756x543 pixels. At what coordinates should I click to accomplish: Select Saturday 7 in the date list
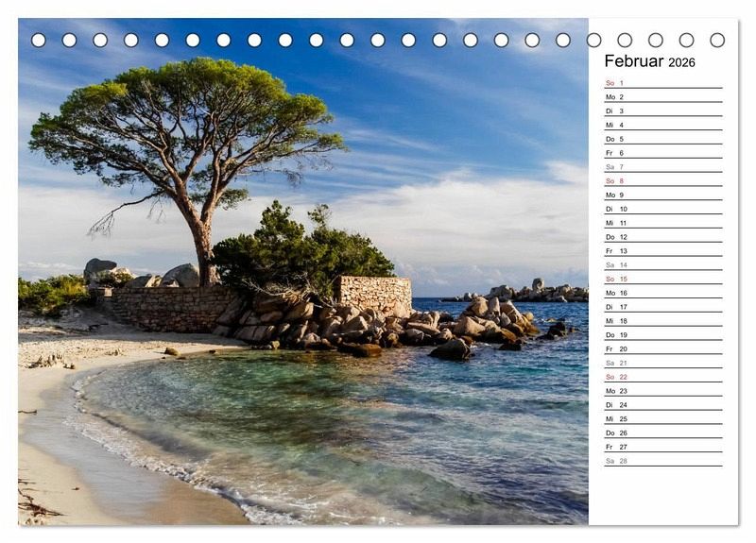pyautogui.click(x=662, y=167)
